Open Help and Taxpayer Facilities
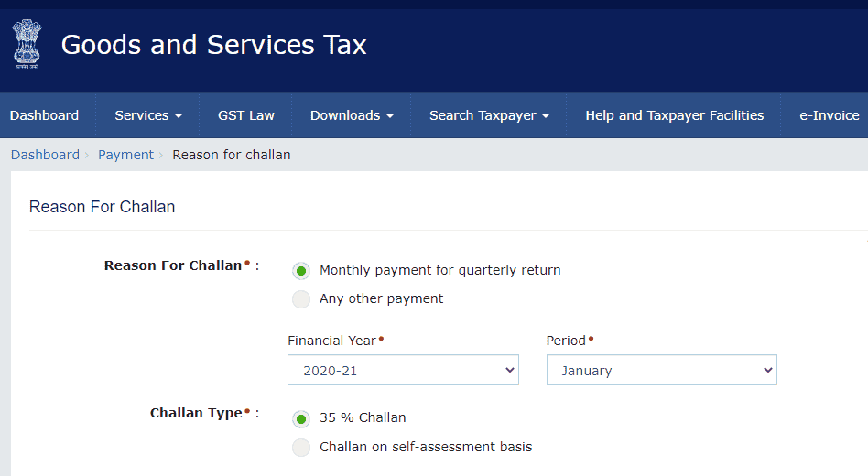The image size is (868, 476). 674,115
